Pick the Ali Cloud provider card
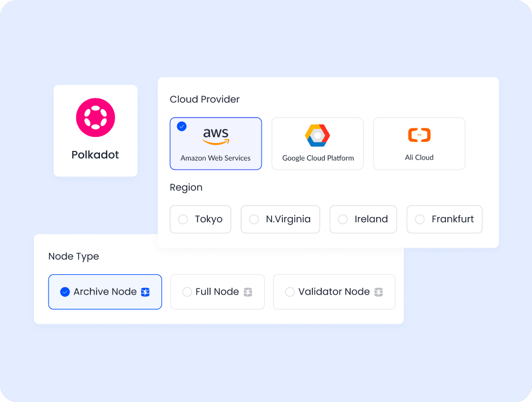532x402 pixels. click(420, 144)
